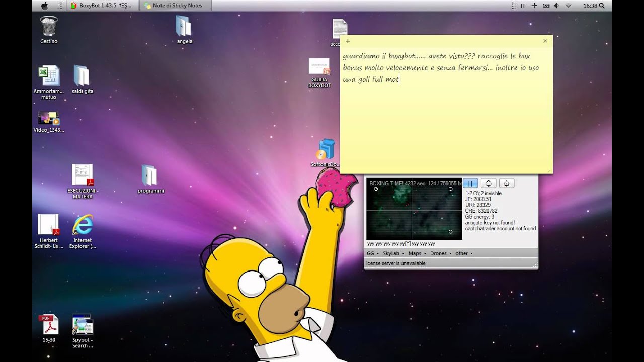This screenshot has width=644, height=362.
Task: Select the GUIDA BOXYBOT file icon
Action: point(319,73)
